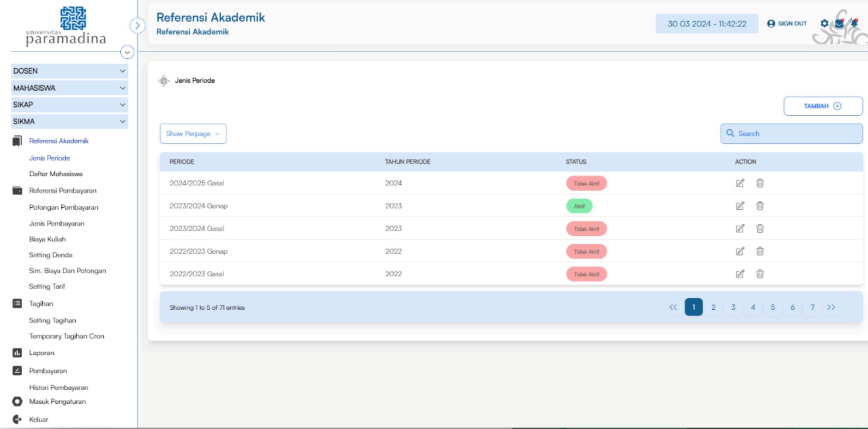Viewport: 868px width, 429px height.
Task: Click the Search input field
Action: [792, 134]
